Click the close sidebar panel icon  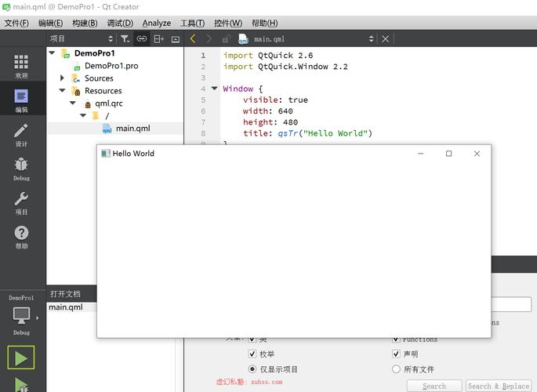(176, 39)
